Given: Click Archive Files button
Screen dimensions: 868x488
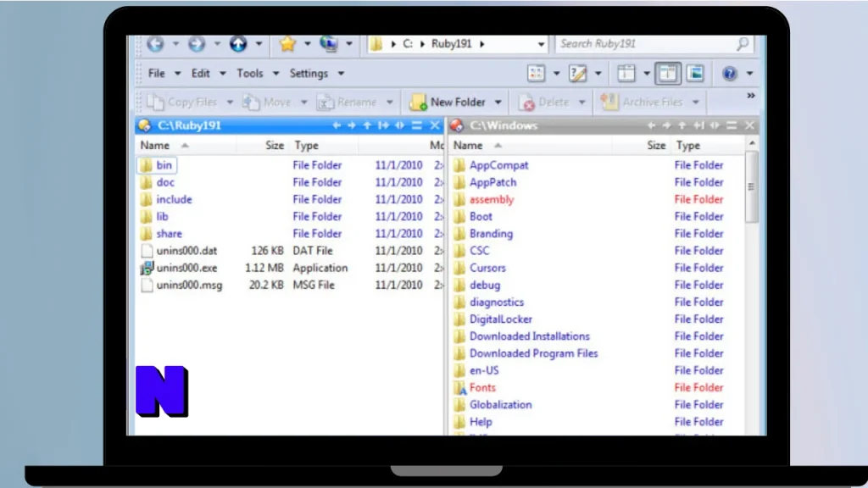Looking at the screenshot, I should click(643, 102).
